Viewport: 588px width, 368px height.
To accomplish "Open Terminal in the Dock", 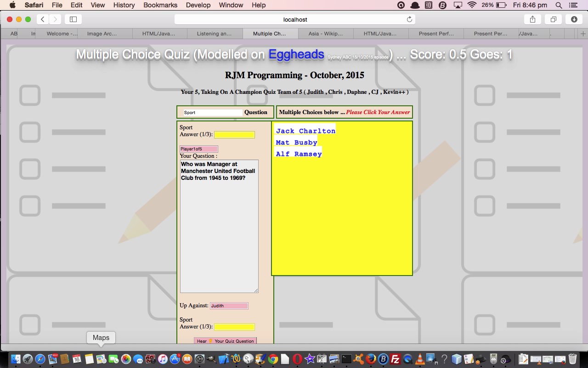I will [x=346, y=359].
